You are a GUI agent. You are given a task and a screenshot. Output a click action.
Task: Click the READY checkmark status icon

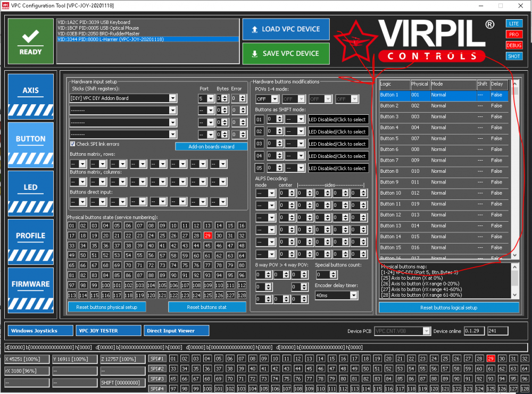click(x=30, y=41)
